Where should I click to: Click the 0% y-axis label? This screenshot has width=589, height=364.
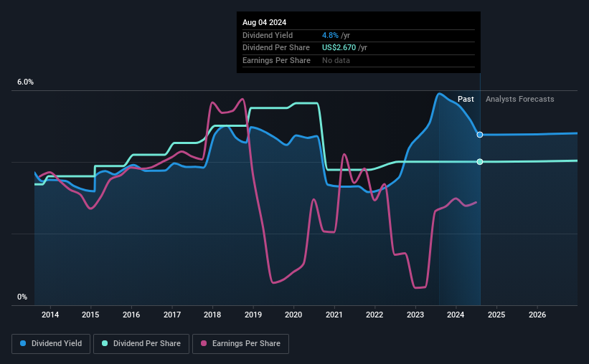coord(22,297)
